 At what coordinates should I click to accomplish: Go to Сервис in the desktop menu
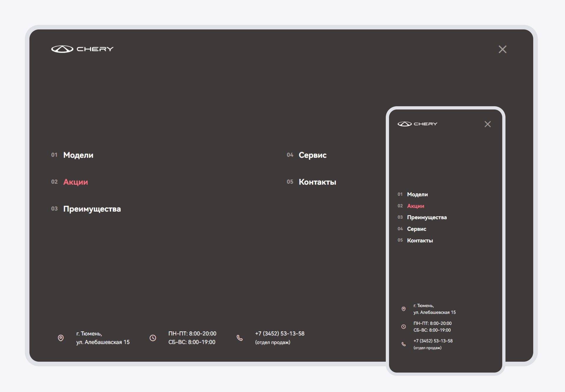313,155
